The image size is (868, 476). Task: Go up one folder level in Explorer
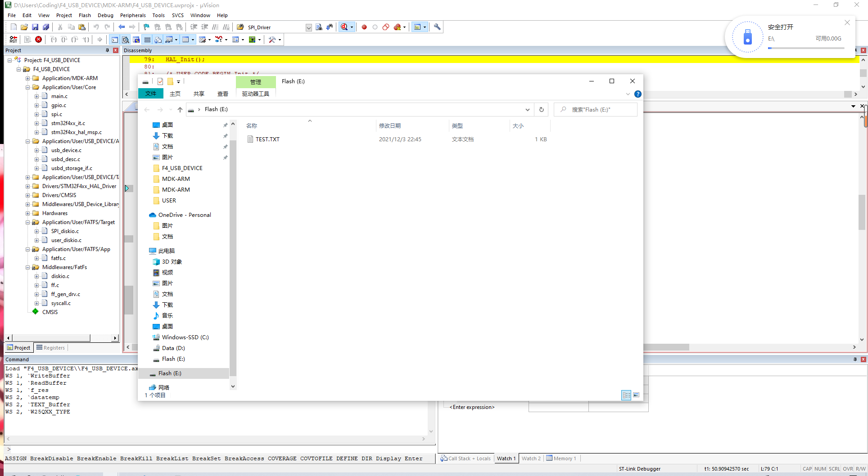coord(180,109)
